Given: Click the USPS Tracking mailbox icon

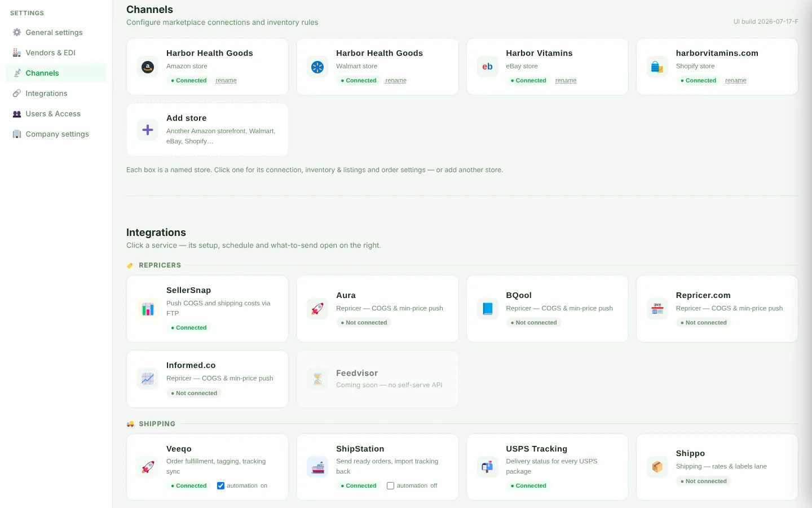Looking at the screenshot, I should pos(487,467).
